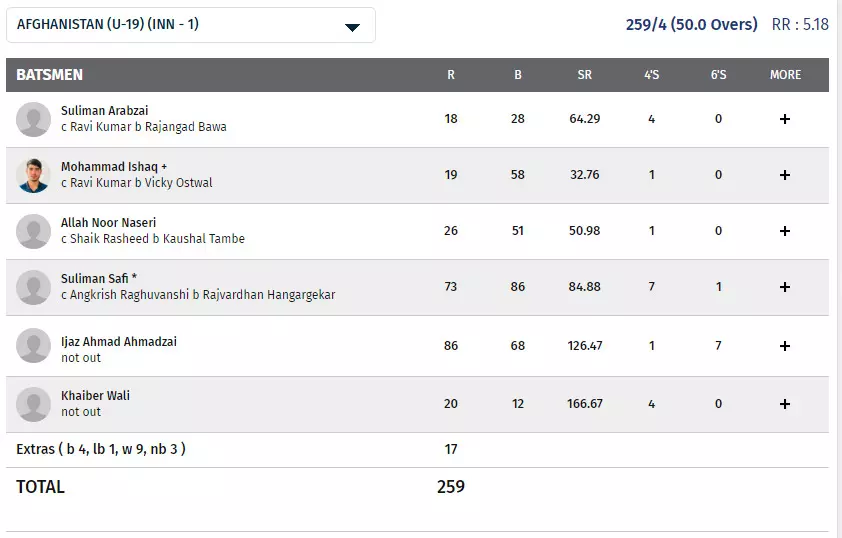
Task: Click Ijaz Ahmad Ahmadzai's avatar icon
Action: click(33, 347)
